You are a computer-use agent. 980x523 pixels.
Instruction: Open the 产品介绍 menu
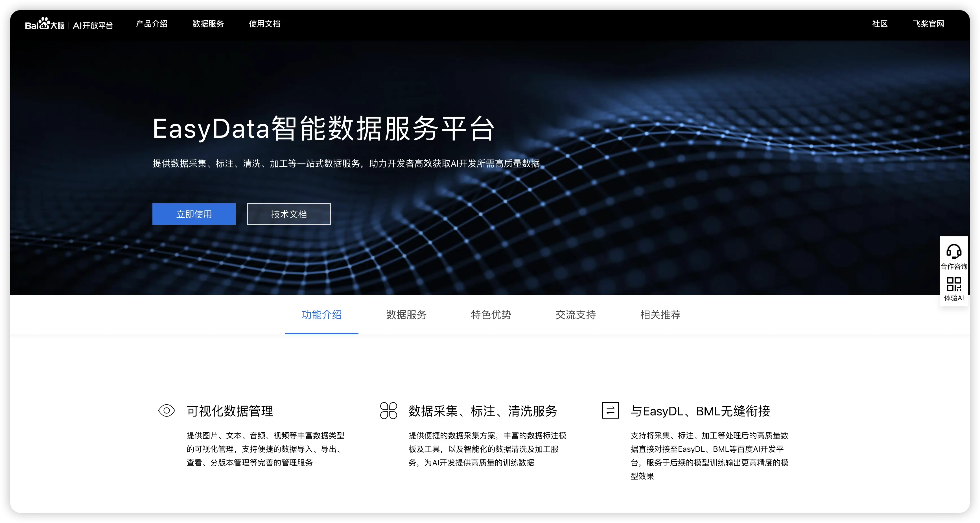pyautogui.click(x=152, y=24)
